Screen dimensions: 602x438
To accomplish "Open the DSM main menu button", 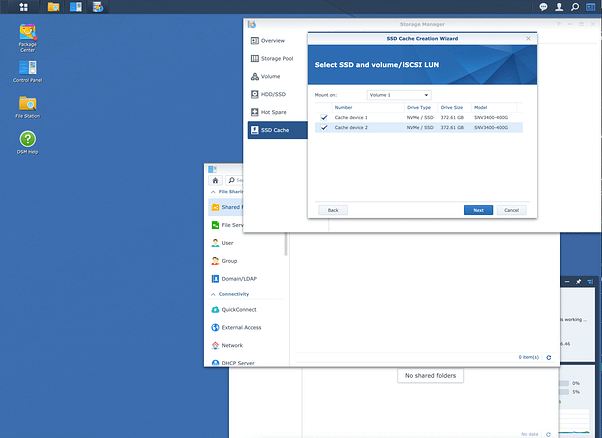I will [x=23, y=7].
